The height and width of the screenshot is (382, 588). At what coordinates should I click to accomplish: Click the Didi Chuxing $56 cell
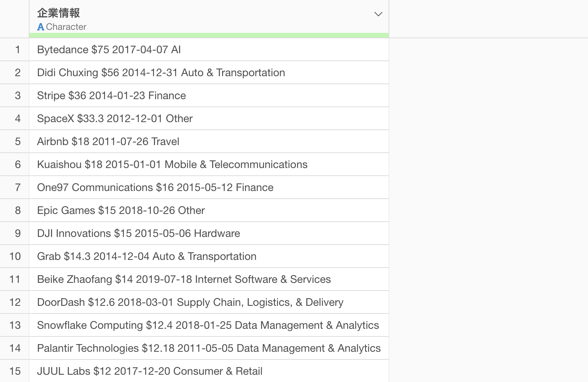[161, 73]
